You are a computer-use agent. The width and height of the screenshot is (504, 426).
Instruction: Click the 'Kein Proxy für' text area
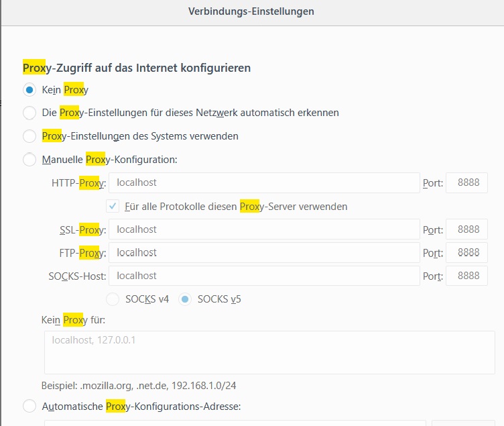point(269,352)
